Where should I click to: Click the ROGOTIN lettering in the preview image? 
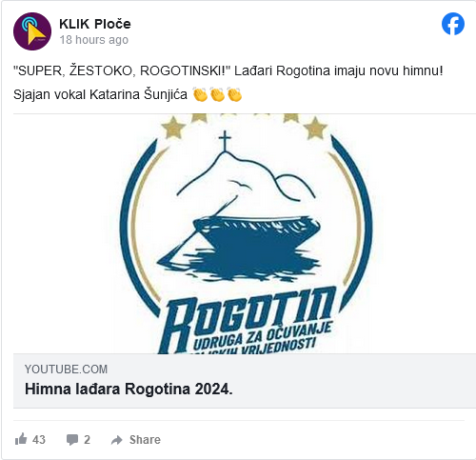coord(249,317)
